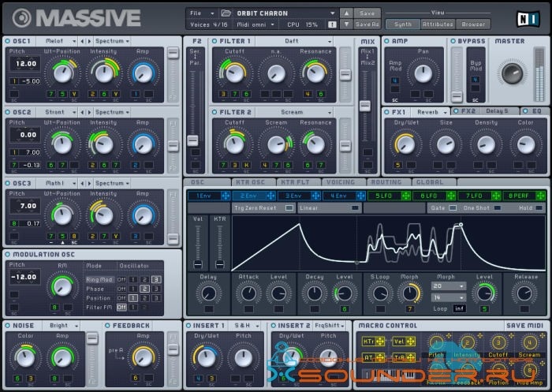Toggle Modulation OSC power button

pos(8,255)
